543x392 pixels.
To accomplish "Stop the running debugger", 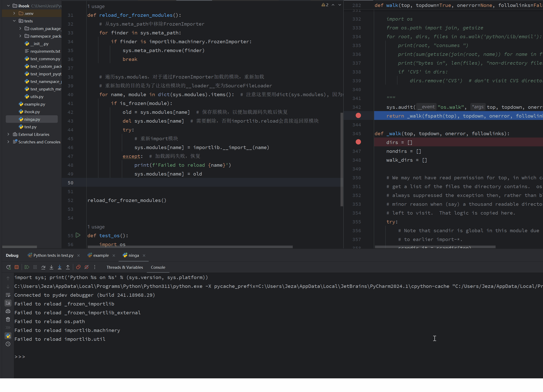I will pyautogui.click(x=17, y=267).
